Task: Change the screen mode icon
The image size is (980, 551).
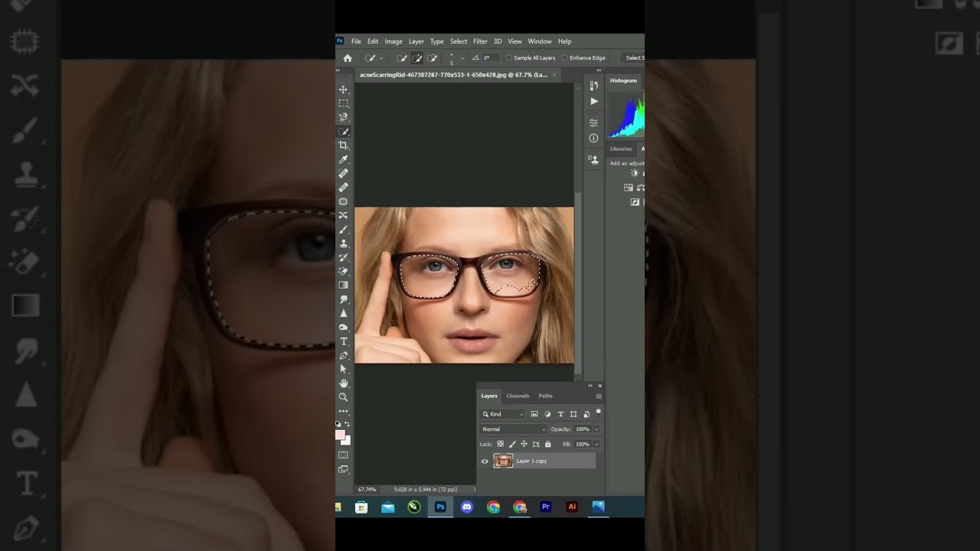Action: (343, 469)
